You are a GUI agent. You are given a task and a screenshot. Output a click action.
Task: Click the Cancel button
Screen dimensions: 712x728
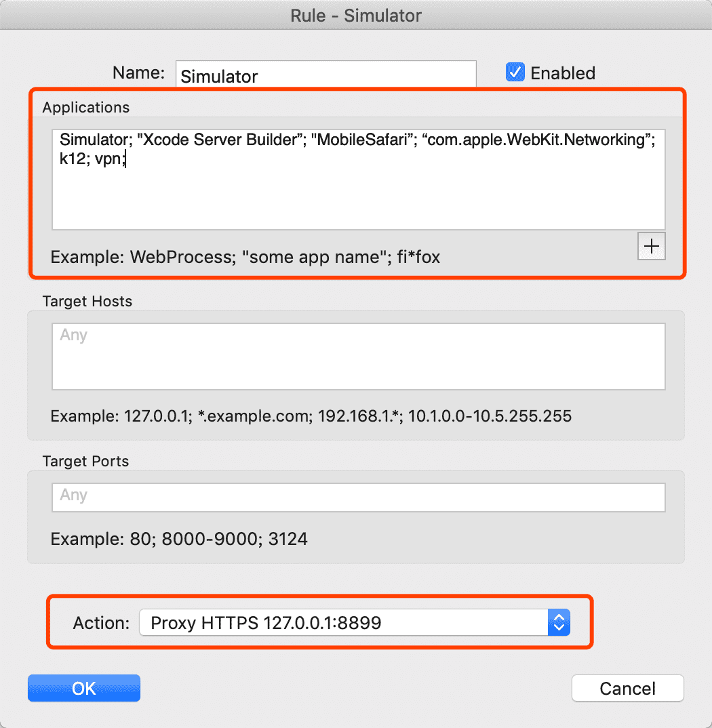(x=627, y=688)
